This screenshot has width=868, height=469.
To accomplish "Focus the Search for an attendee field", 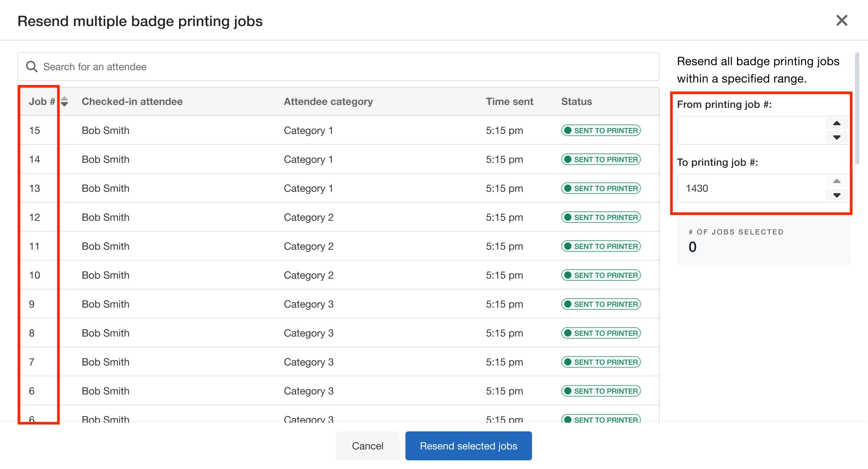I will click(x=338, y=67).
